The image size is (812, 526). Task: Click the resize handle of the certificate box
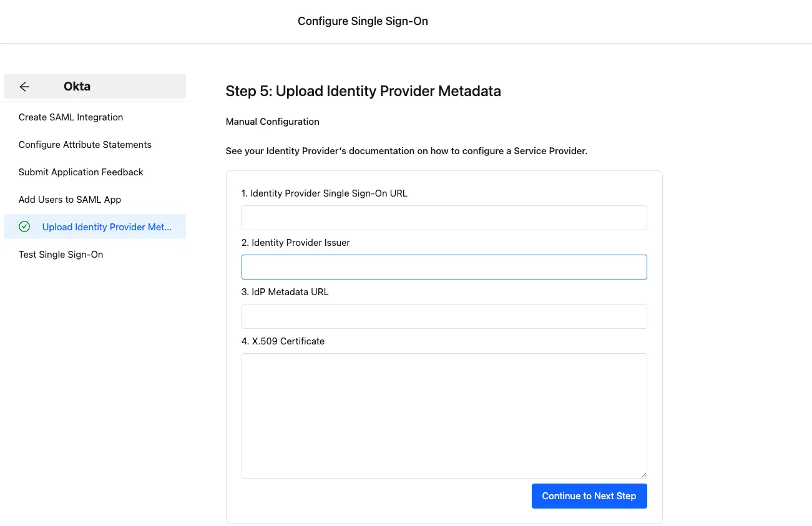[643, 474]
